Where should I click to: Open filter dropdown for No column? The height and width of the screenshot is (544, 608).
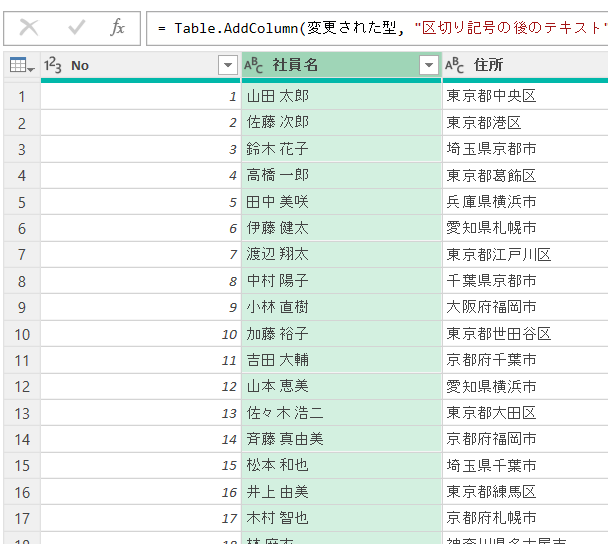227,65
